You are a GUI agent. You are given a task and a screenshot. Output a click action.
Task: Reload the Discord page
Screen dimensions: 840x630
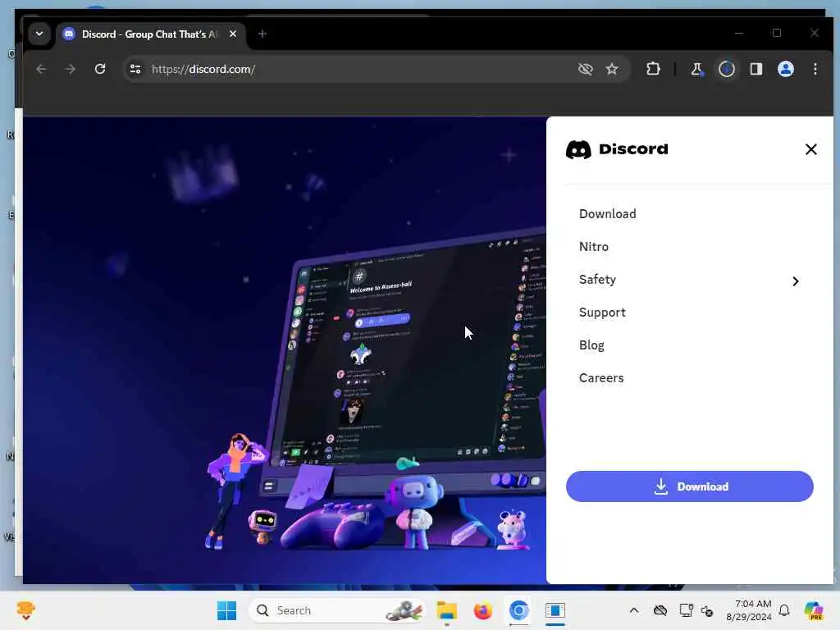point(100,69)
